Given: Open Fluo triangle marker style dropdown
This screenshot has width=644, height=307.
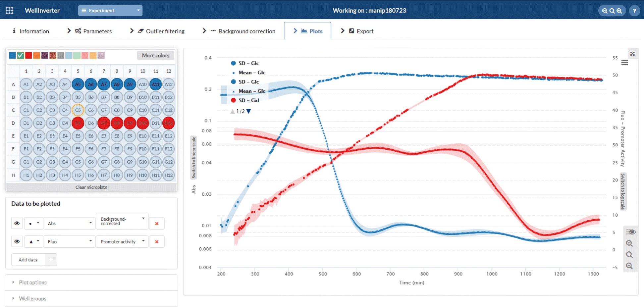Looking at the screenshot, I should pos(33,242).
